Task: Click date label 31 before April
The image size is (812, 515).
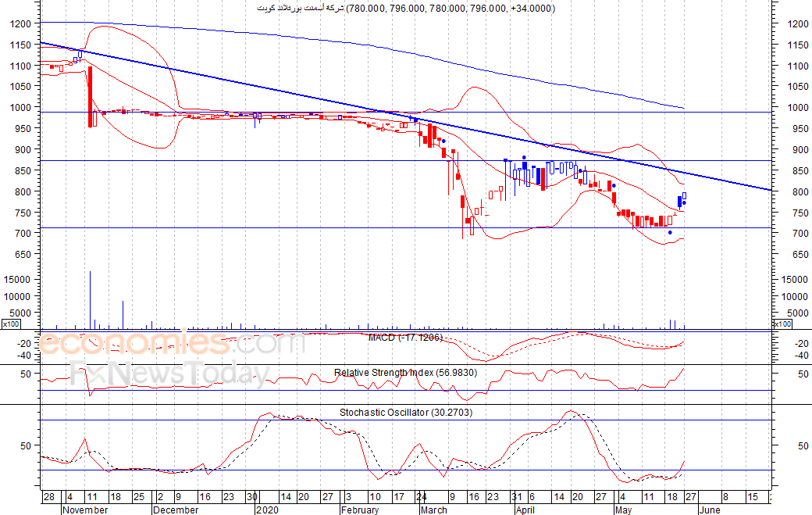Action: (x=517, y=497)
